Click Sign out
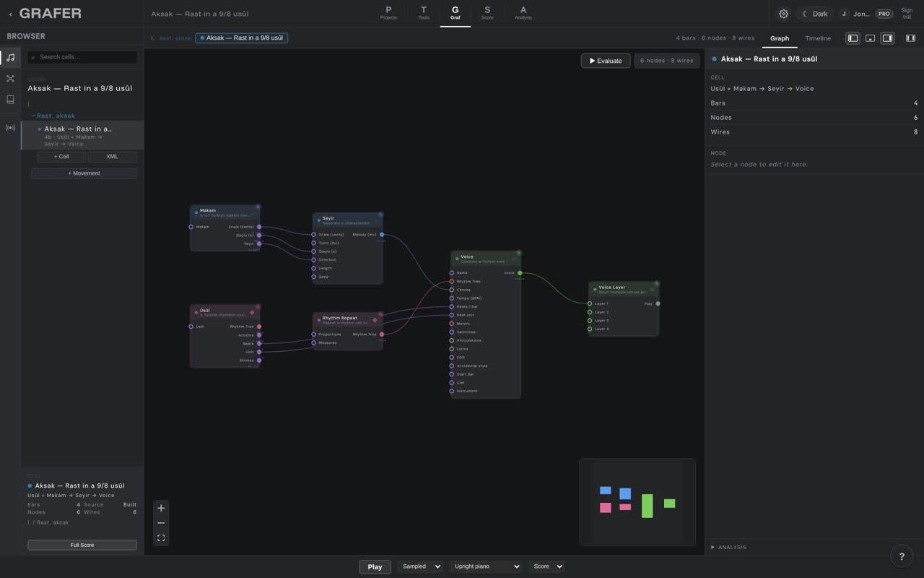924x578 pixels. [x=907, y=14]
